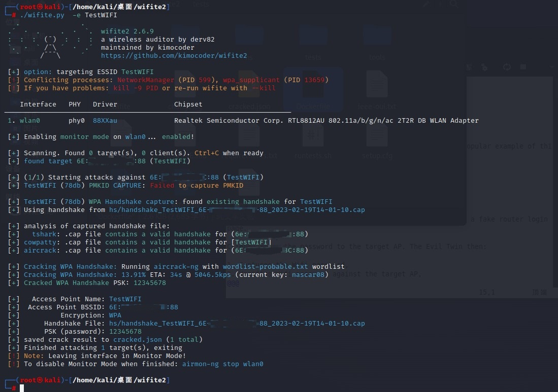
Task: Click 'cracked.json' in saved crack result line
Action: click(x=138, y=340)
